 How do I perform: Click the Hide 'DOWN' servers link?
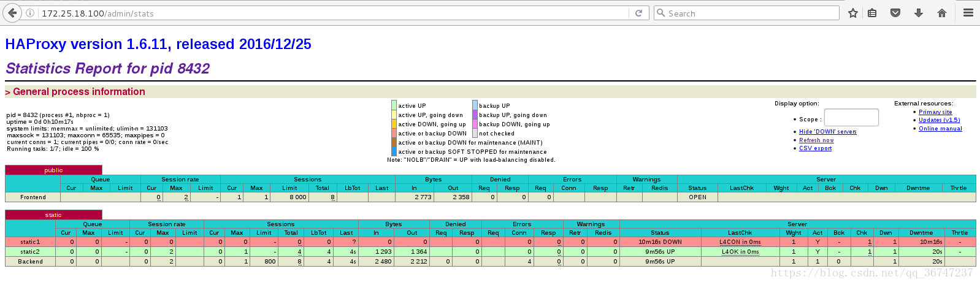(827, 132)
